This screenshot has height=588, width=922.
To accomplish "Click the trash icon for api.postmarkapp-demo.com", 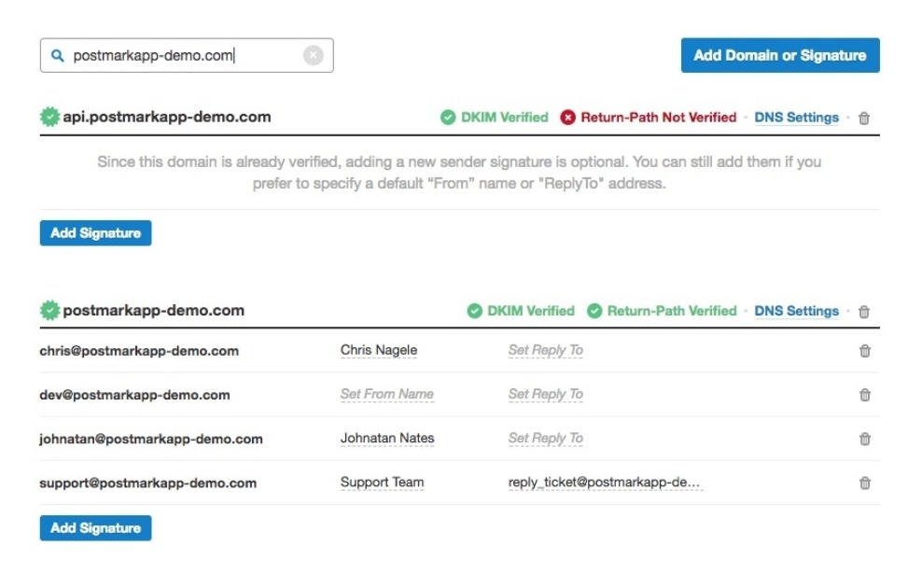I will tap(865, 118).
